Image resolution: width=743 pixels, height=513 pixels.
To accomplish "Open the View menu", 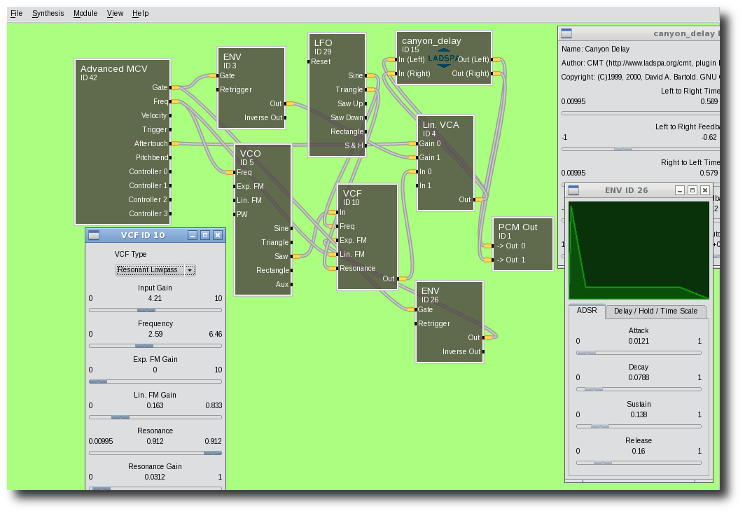I will pos(115,13).
